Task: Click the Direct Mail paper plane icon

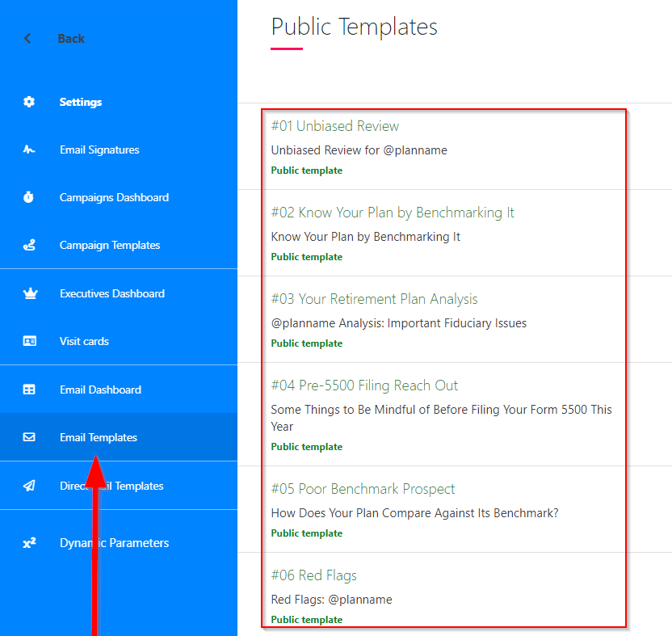Action: 29,486
